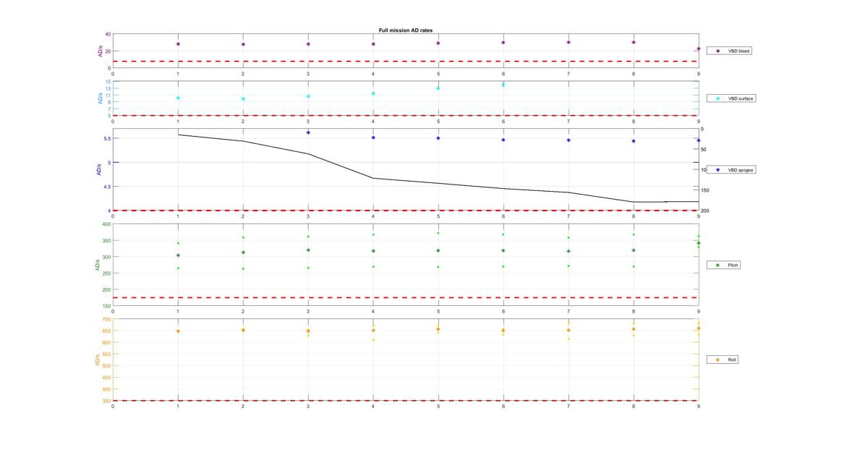Viewport: 868px width, 450px height.
Task: Click the '15' tick label on VBD surface axis
Action: [107, 82]
